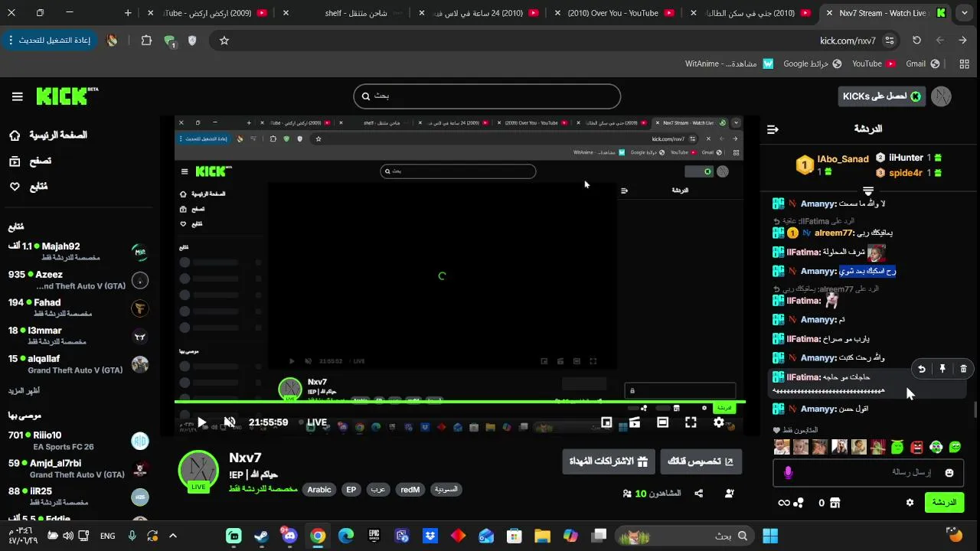Enable picture-in-picture mode
This screenshot has width=980, height=551.
click(x=606, y=422)
